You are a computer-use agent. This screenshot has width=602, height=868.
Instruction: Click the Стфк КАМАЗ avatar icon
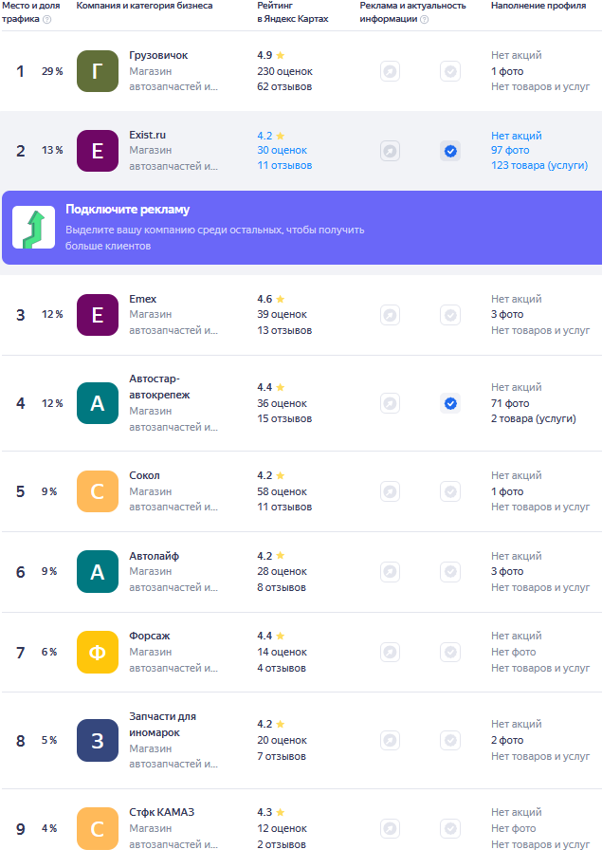pos(98,829)
